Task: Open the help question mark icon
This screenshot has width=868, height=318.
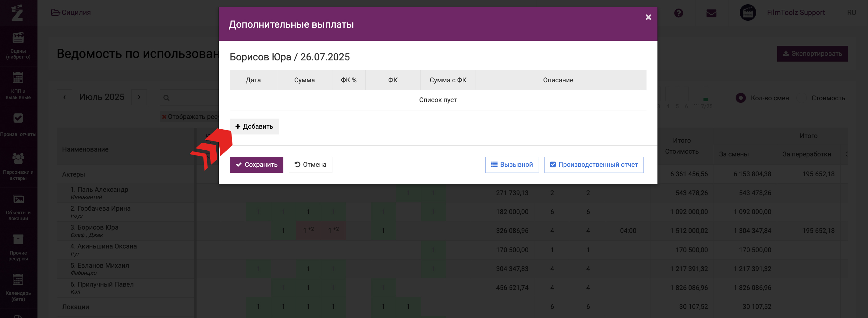Action: [678, 13]
